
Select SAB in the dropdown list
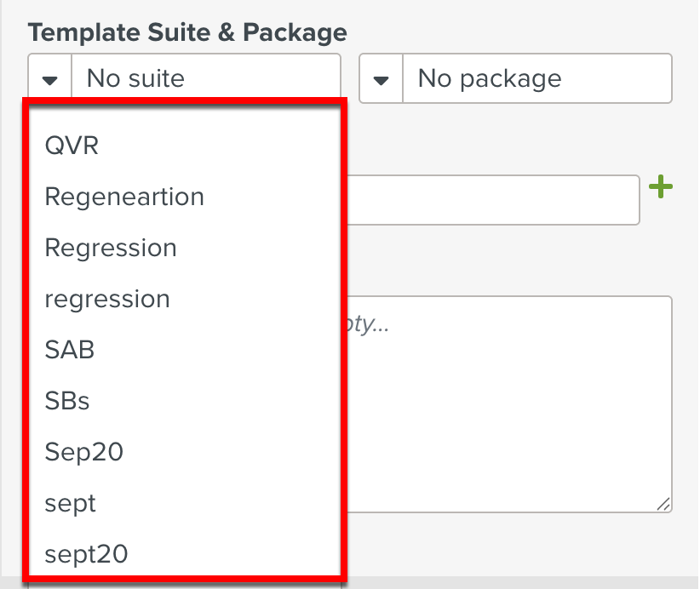(69, 350)
